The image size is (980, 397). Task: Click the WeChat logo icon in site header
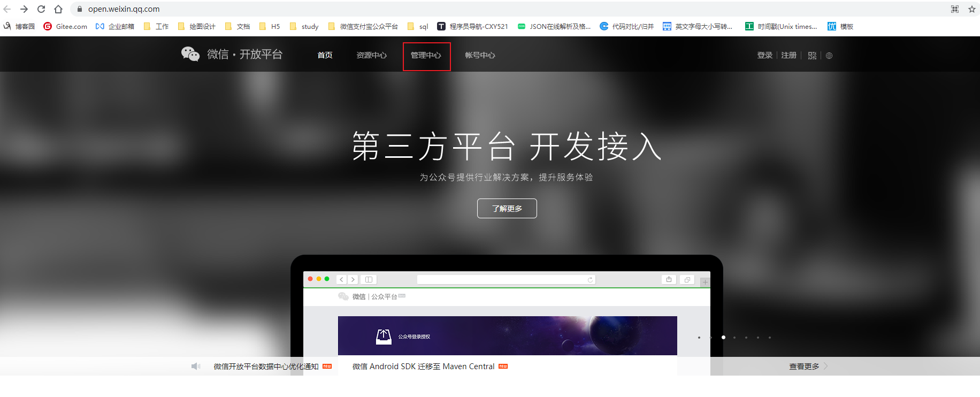click(190, 54)
